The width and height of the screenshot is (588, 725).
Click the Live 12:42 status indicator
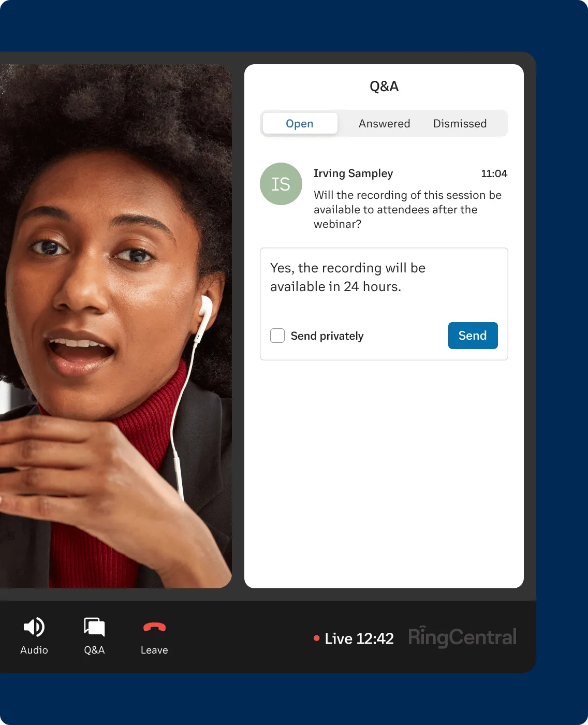[354, 639]
